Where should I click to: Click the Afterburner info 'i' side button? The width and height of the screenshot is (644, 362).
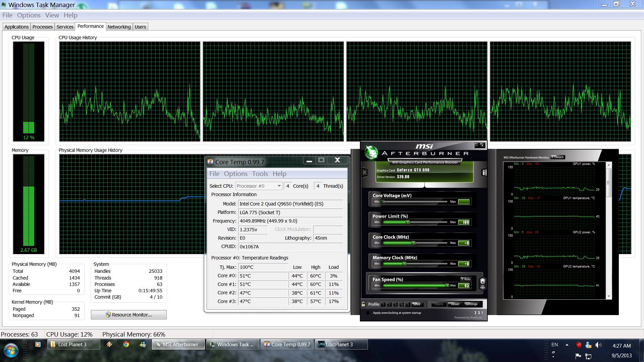point(484,173)
